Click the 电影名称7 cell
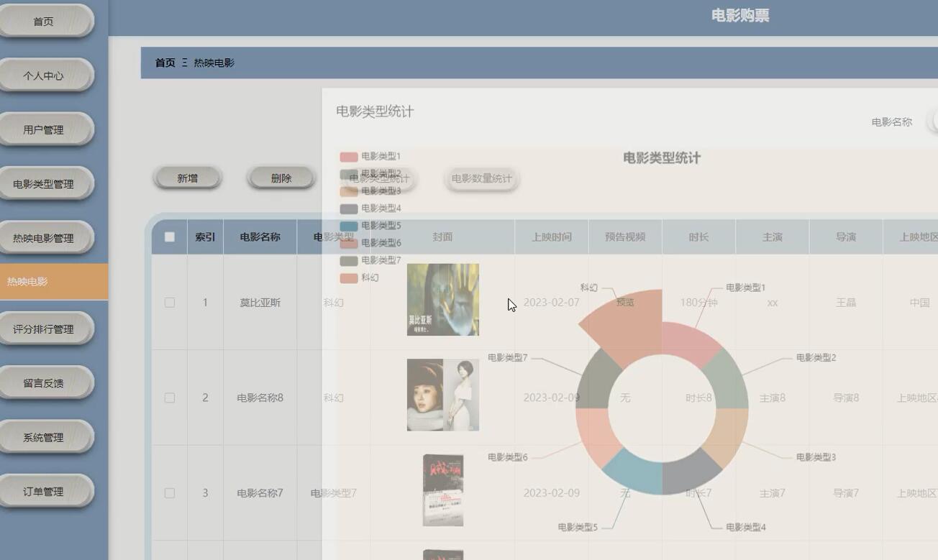This screenshot has height=560, width=938. click(260, 493)
